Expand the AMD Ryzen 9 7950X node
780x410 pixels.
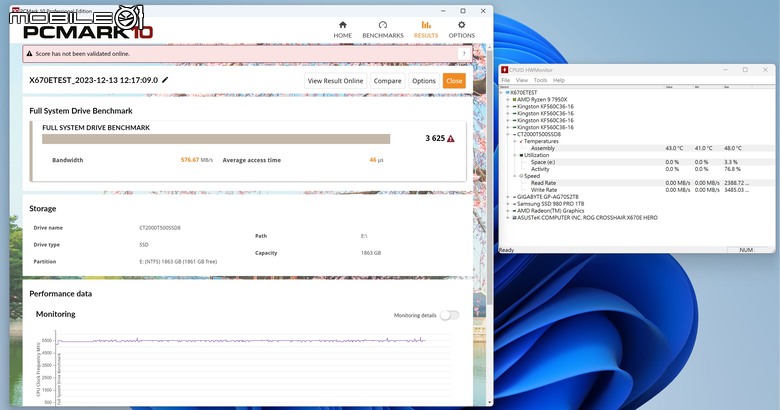[508, 100]
